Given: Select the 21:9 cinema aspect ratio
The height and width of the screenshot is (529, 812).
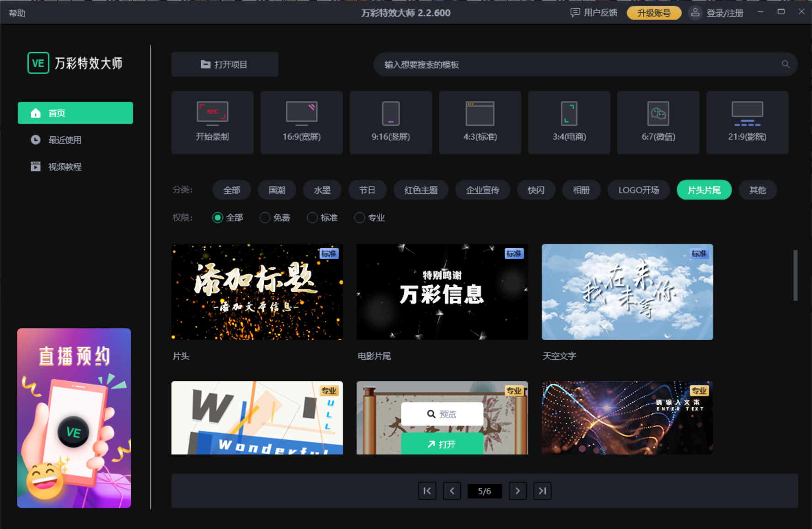Looking at the screenshot, I should click(747, 122).
